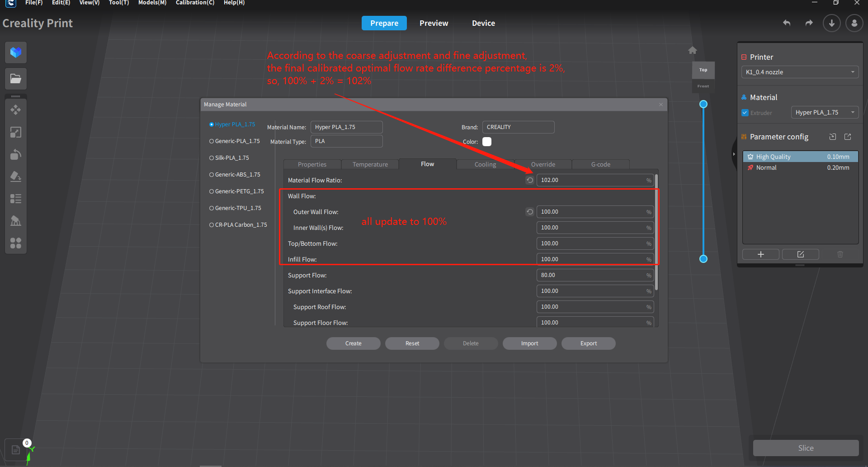Select Generic-ABS_1.75 material radio button
Image resolution: width=868 pixels, height=467 pixels.
coord(212,175)
